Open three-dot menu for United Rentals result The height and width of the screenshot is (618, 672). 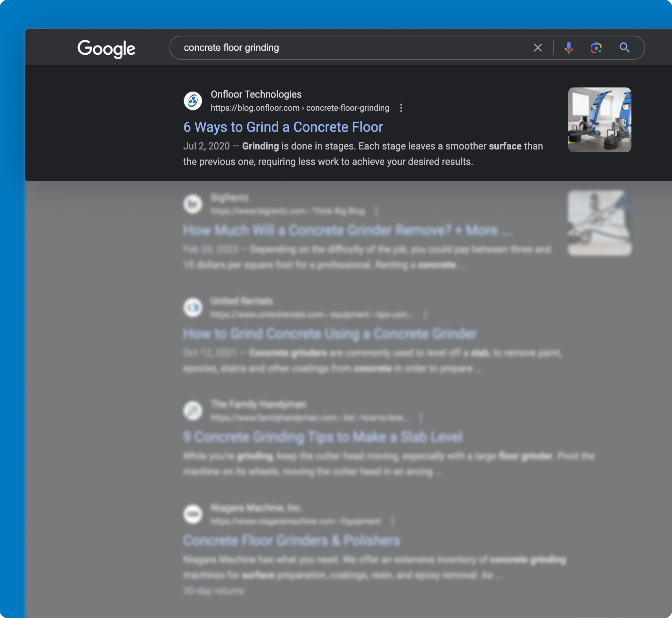pos(425,315)
